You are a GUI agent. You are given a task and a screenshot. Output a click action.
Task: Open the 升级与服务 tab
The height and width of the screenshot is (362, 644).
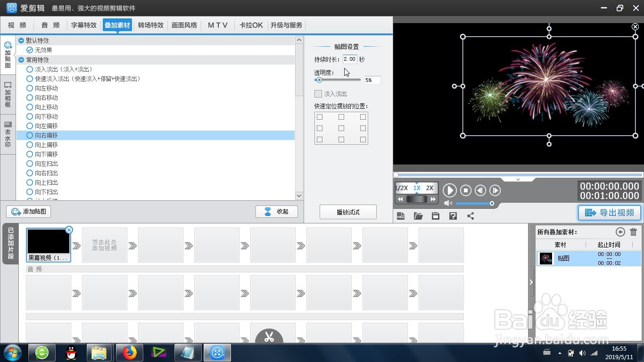pos(287,25)
